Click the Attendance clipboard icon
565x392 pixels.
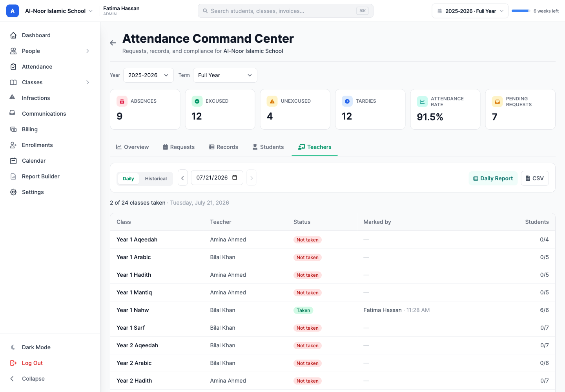coord(13,67)
